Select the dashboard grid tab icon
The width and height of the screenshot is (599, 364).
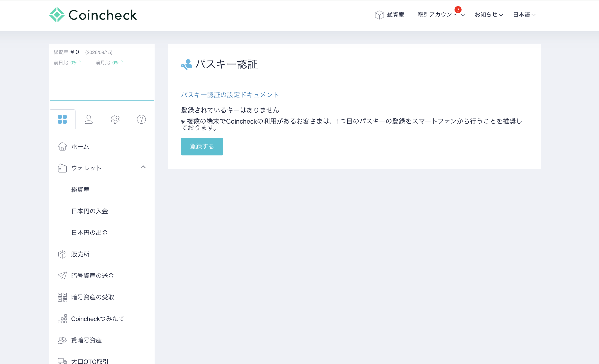coord(62,119)
